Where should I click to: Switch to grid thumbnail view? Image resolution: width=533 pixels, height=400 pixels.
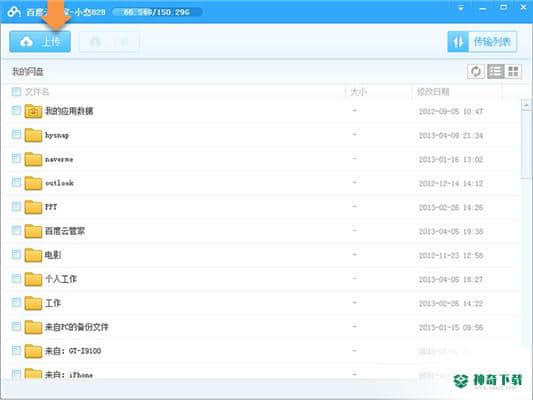coord(513,71)
